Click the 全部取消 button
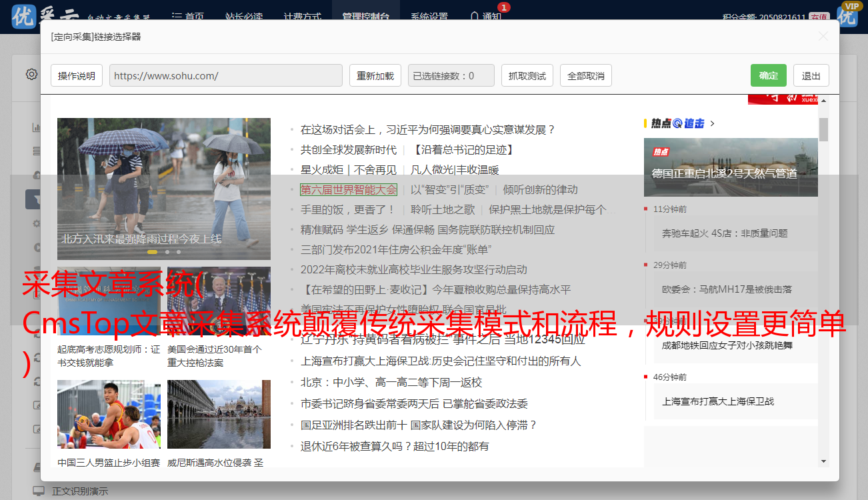This screenshot has width=868, height=500. pyautogui.click(x=585, y=75)
